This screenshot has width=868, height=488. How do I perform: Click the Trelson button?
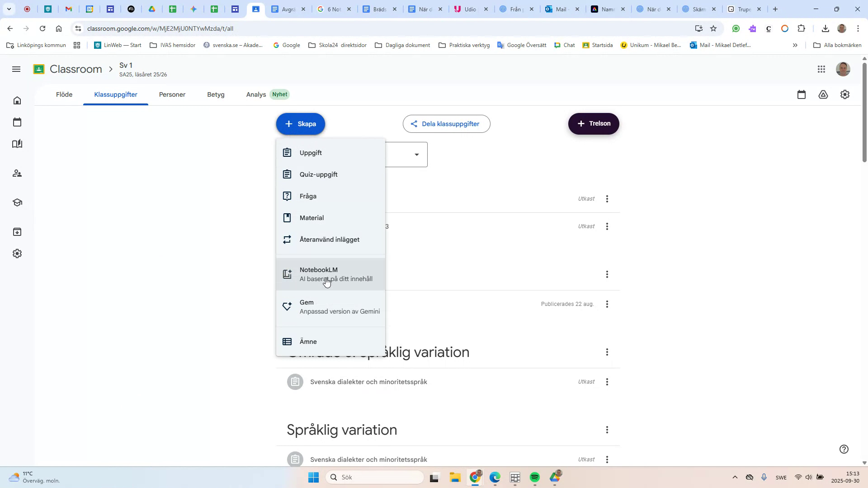[593, 123]
